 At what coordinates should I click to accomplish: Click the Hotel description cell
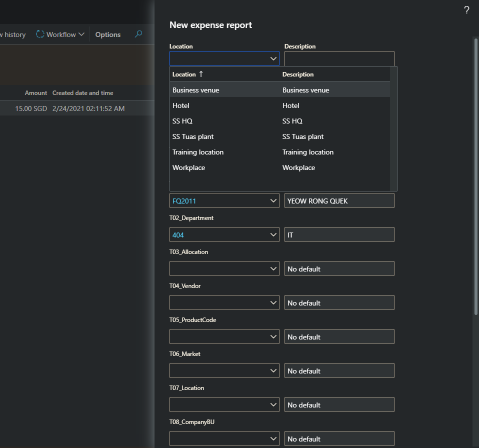[291, 105]
